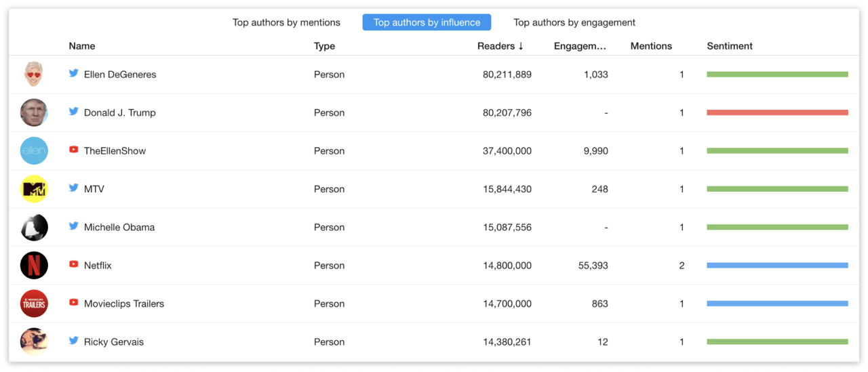Viewport: 868px width, 372px height.
Task: Sort by the Mentions column header
Action: point(651,46)
